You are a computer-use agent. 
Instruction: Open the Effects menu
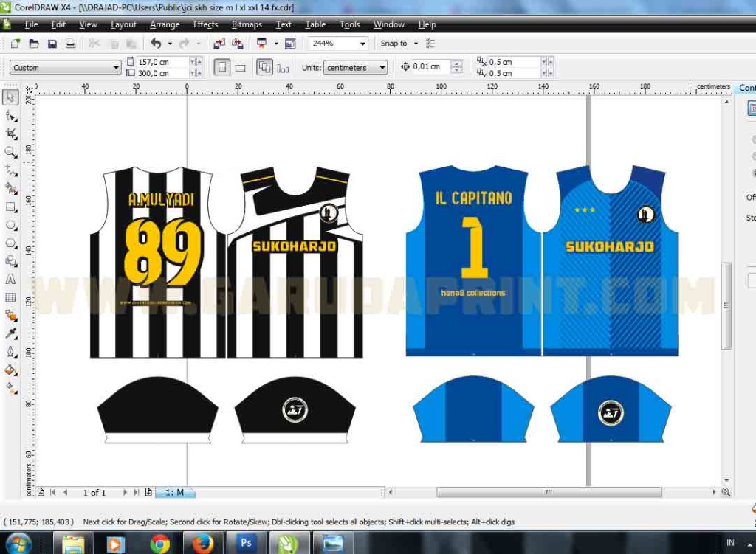(205, 24)
